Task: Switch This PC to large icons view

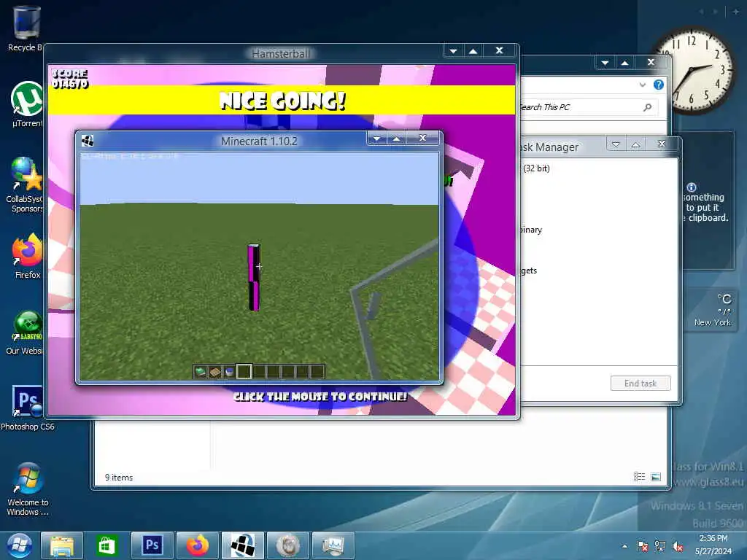Action: (x=656, y=477)
